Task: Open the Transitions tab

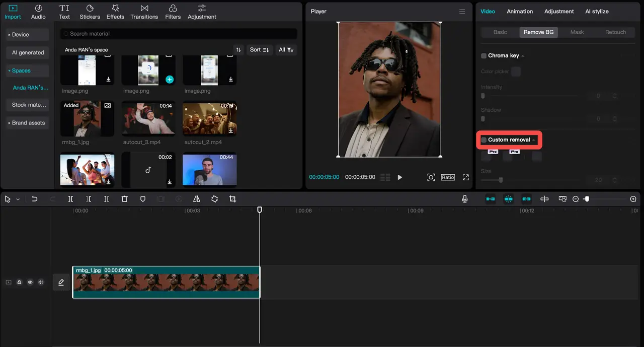Action: [x=144, y=12]
